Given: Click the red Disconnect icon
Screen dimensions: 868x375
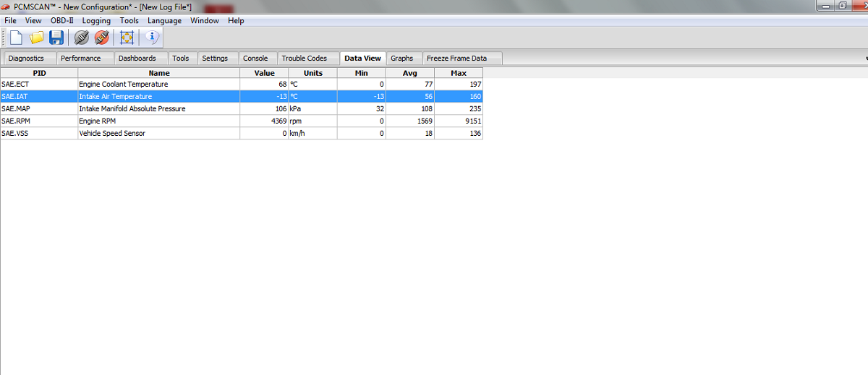Looking at the screenshot, I should [102, 37].
